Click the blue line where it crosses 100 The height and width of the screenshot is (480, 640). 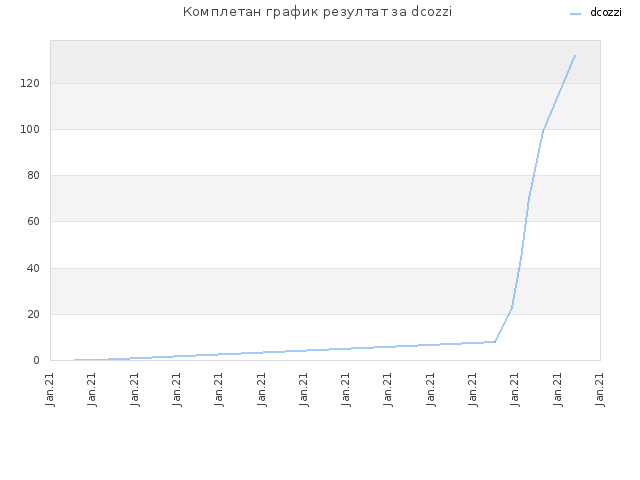click(x=543, y=129)
